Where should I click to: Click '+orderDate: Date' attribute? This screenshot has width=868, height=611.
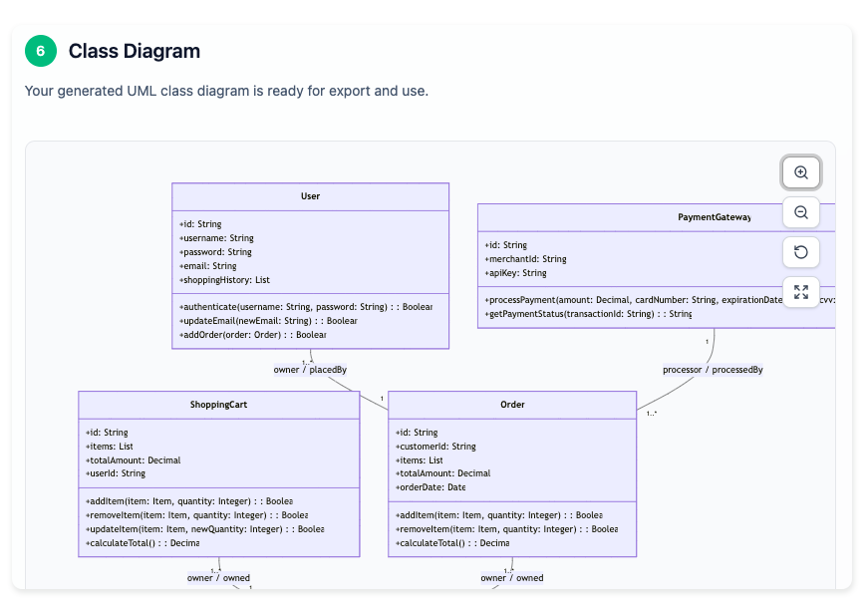pyautogui.click(x=431, y=487)
